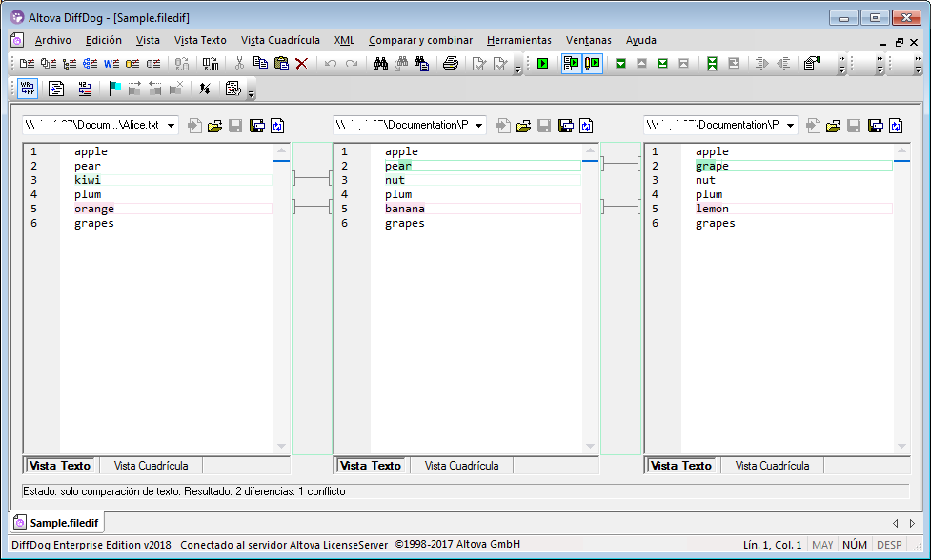
Task: Expand the Alice.txt file path dropdown
Action: 171,126
